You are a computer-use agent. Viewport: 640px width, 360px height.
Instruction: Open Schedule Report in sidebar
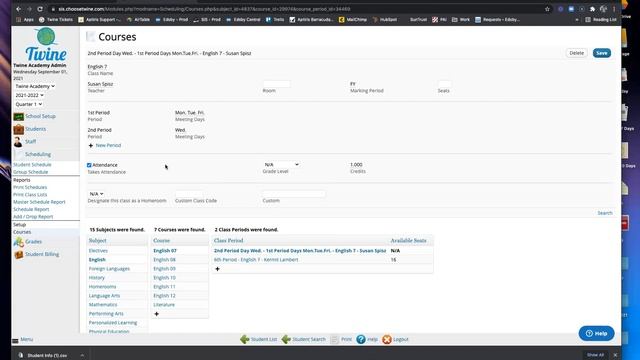tap(31, 209)
